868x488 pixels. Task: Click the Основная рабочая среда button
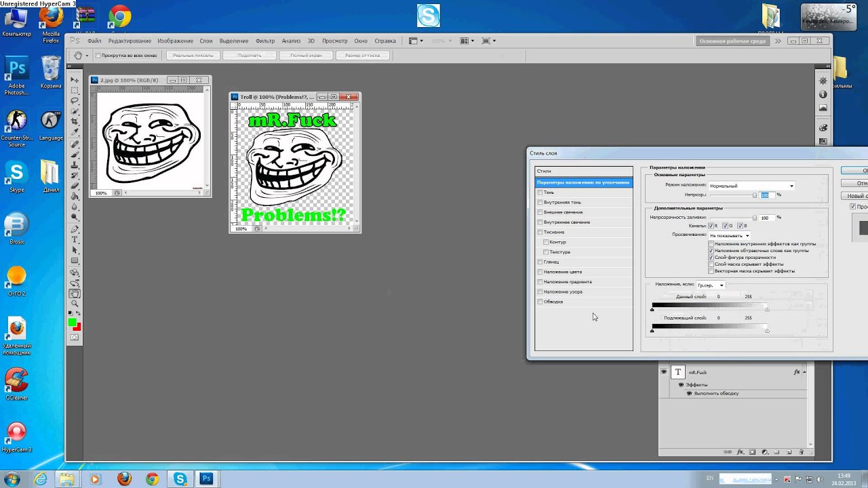click(x=732, y=41)
